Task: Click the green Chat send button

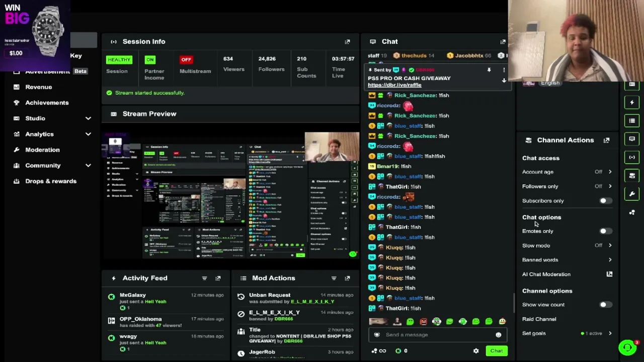Action: pyautogui.click(x=497, y=351)
